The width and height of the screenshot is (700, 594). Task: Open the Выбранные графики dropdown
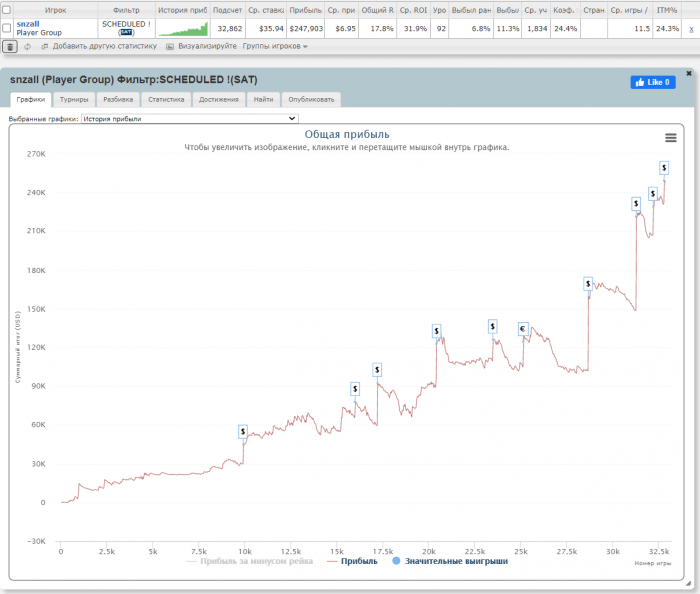189,119
